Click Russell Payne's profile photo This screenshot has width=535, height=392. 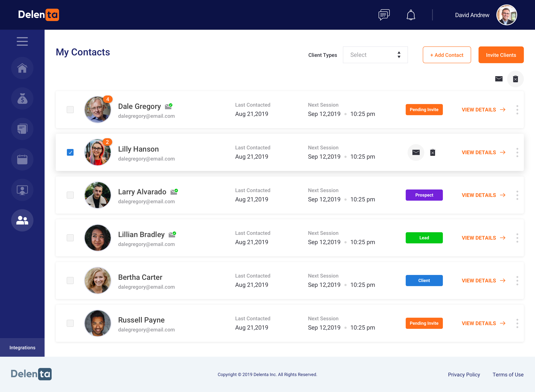coord(98,323)
